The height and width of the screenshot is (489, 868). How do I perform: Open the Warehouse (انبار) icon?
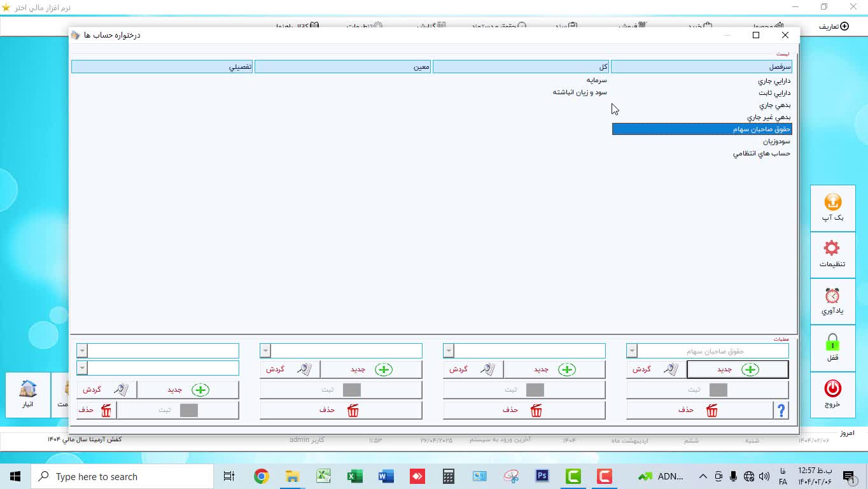click(28, 393)
